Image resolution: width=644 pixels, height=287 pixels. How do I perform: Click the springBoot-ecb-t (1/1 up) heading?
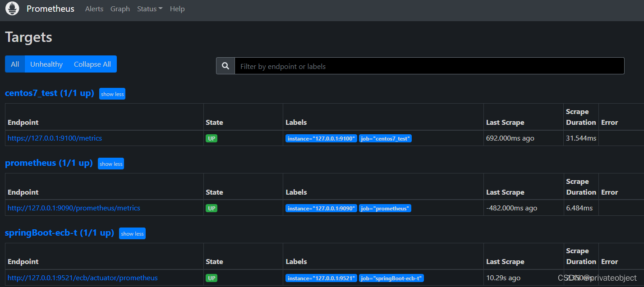coord(60,233)
